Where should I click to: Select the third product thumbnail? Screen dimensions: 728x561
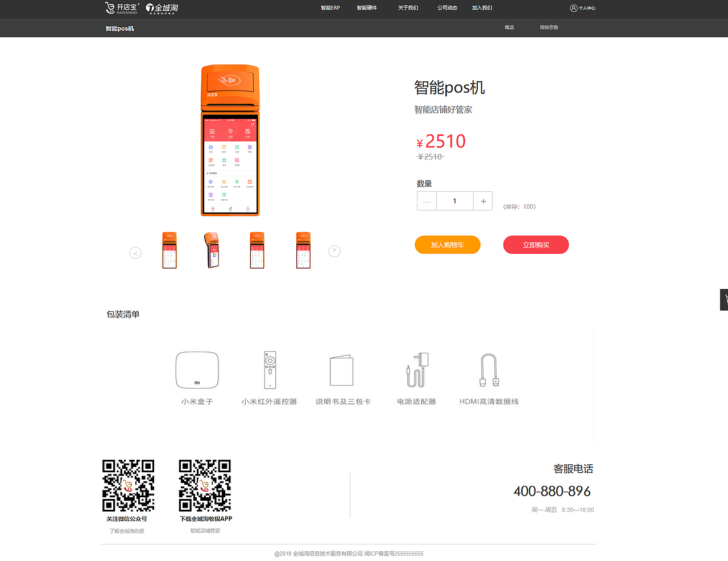click(x=257, y=250)
